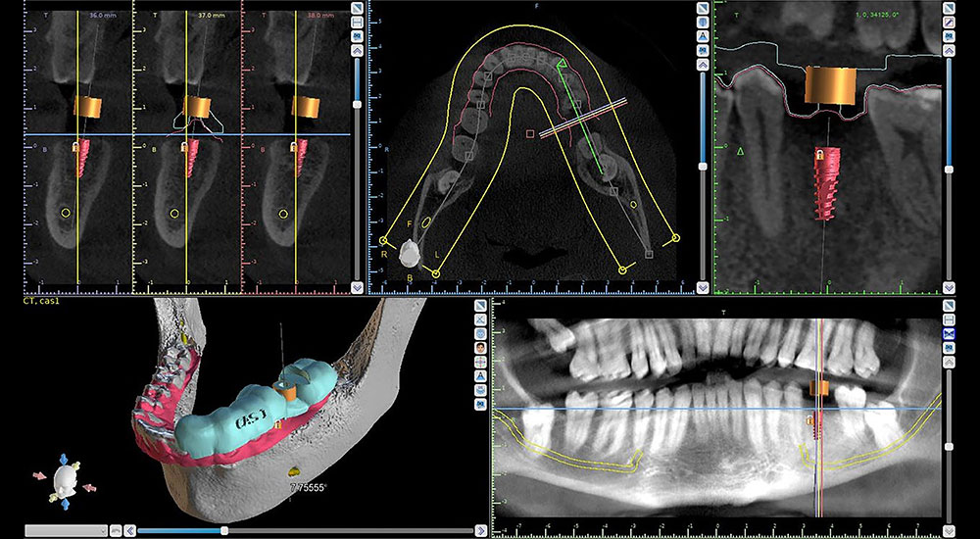Click the double down arrow in axial view

click(x=703, y=288)
